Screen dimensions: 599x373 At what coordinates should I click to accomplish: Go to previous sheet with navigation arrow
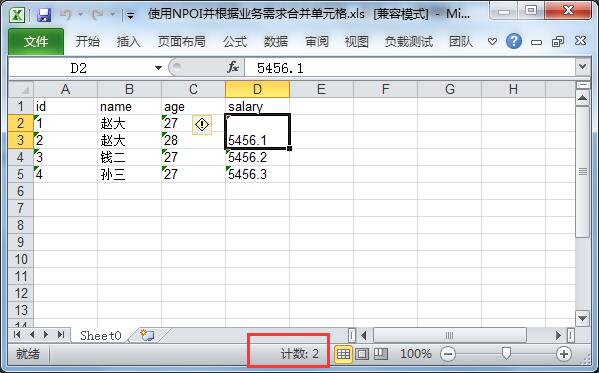[x=32, y=335]
